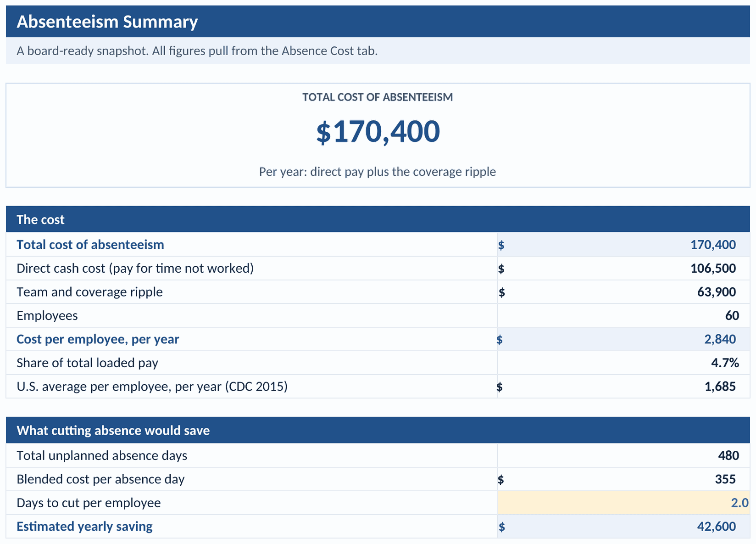756x544 pixels.
Task: Click the dollar sign beside 106,500
Action: tap(501, 269)
